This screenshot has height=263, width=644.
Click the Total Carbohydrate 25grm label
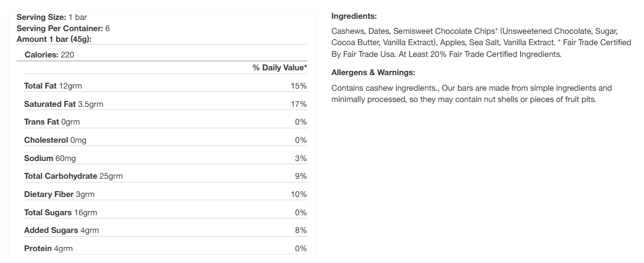73,176
